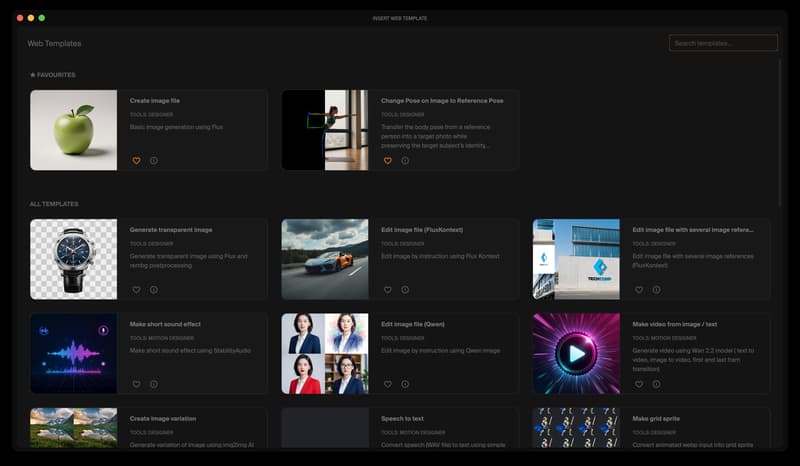This screenshot has width=800, height=466.
Task: Favourite the Generate transparent image template
Action: 136,289
